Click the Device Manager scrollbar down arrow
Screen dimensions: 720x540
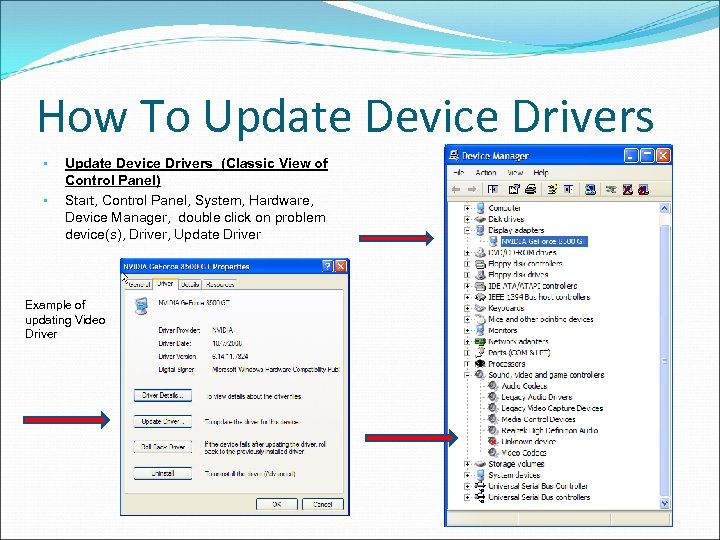(664, 504)
